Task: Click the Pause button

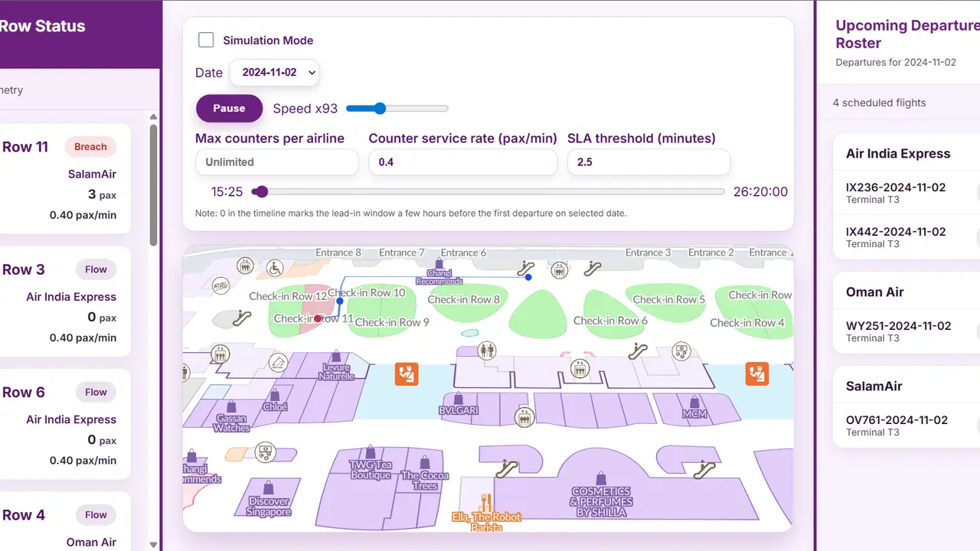Action: pyautogui.click(x=229, y=108)
